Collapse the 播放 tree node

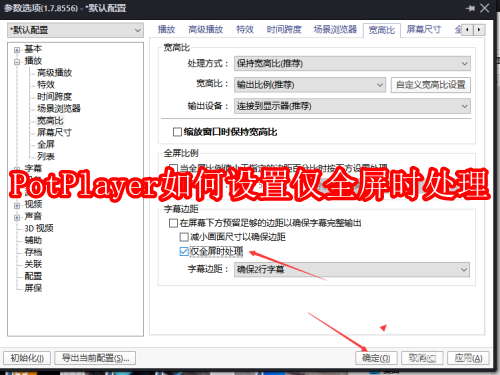click(x=17, y=62)
